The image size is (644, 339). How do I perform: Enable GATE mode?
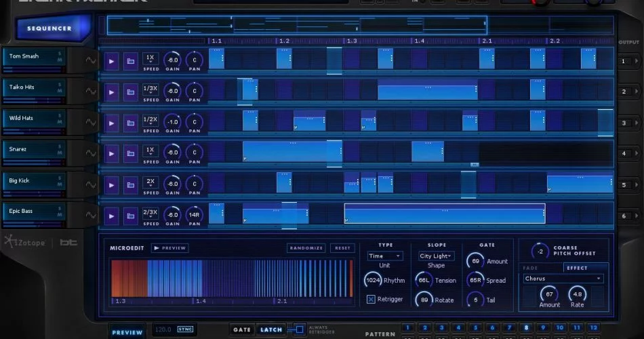tap(242, 330)
